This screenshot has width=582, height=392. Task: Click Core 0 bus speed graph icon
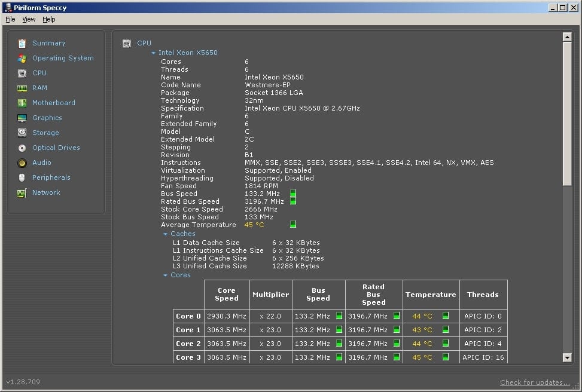(339, 316)
